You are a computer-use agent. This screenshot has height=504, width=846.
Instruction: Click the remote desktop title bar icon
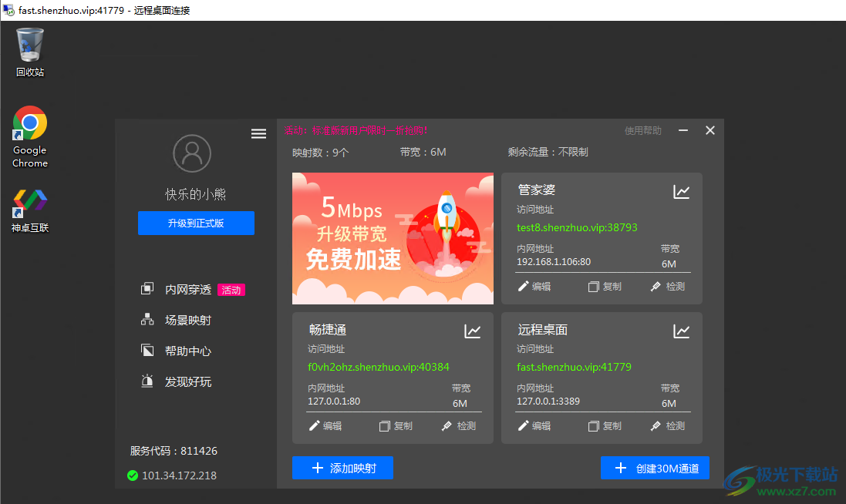point(8,10)
